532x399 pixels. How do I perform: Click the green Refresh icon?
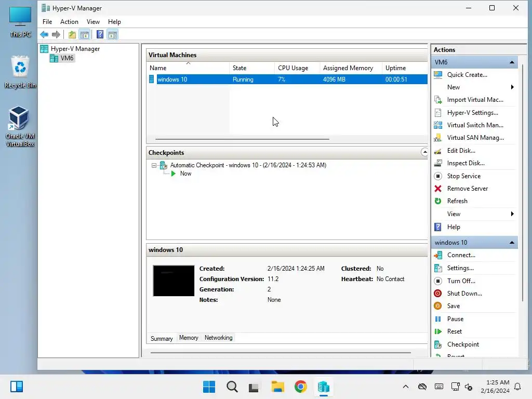[438, 201]
